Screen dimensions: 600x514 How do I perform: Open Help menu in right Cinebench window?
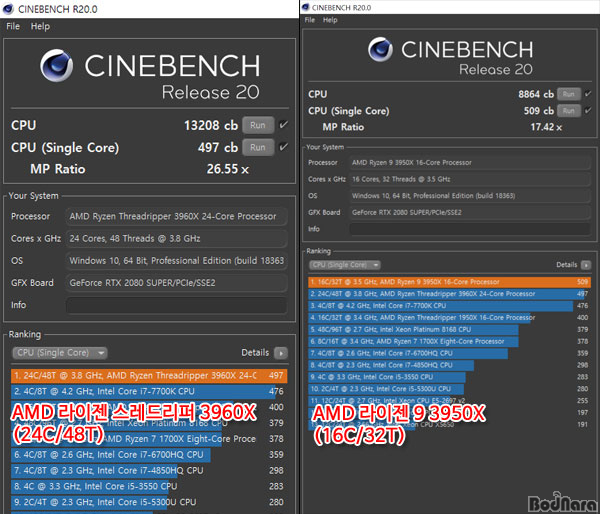click(330, 20)
